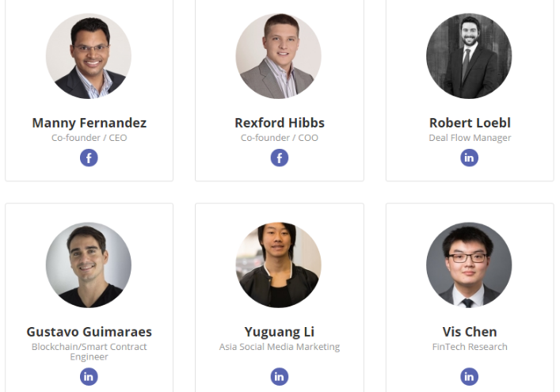Open Manny Fernandez's Facebook icon
This screenshot has height=392, width=560.
[x=89, y=158]
